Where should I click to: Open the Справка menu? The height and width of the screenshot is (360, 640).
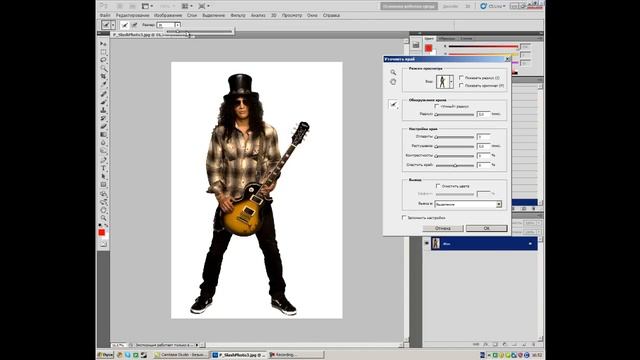[331, 15]
